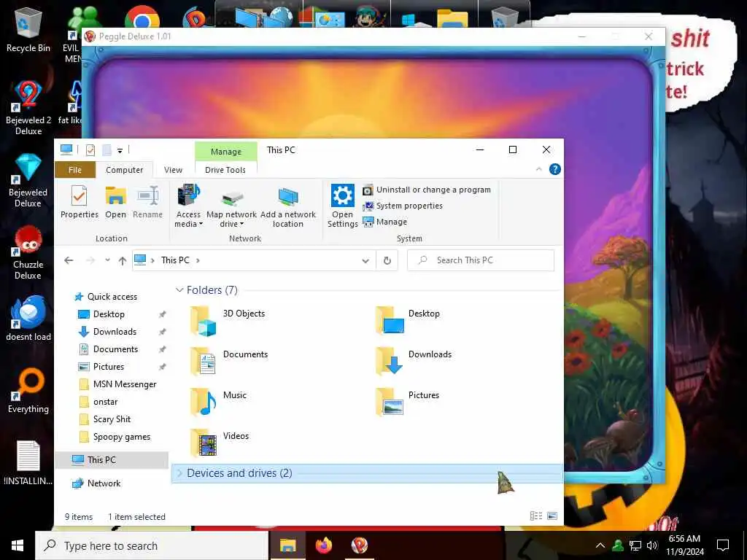
Task: Open Settings gear in ribbon
Action: (x=343, y=206)
